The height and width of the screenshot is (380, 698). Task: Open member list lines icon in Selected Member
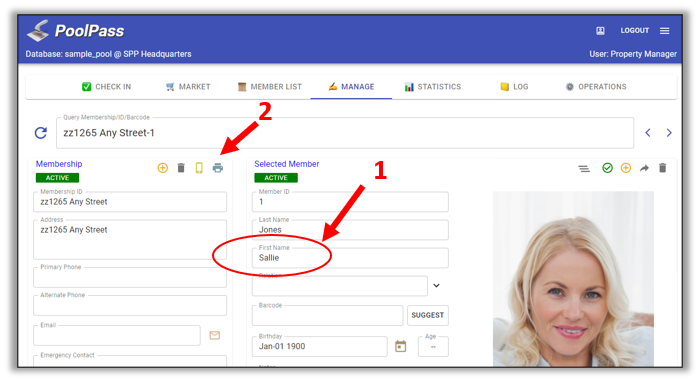(584, 168)
